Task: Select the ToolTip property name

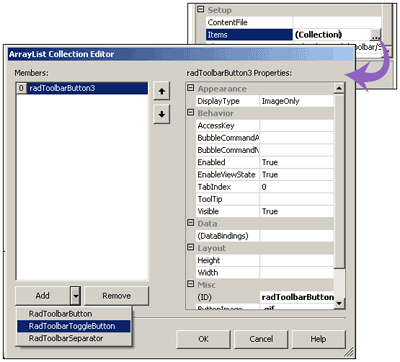Action: (x=228, y=199)
